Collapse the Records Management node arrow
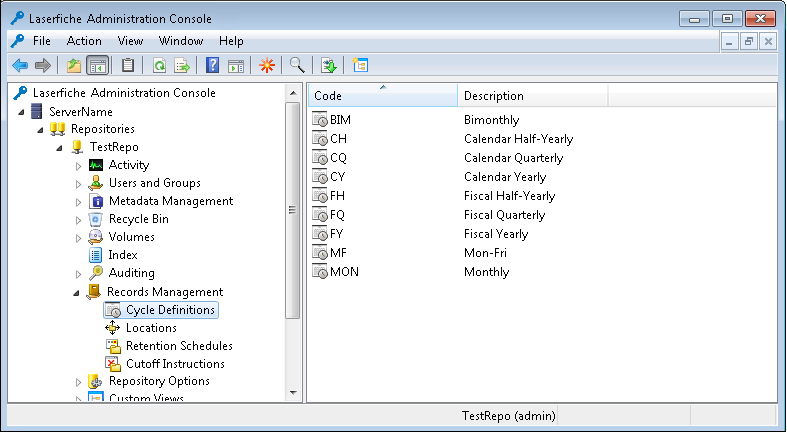The height and width of the screenshot is (432, 787). click(x=77, y=294)
